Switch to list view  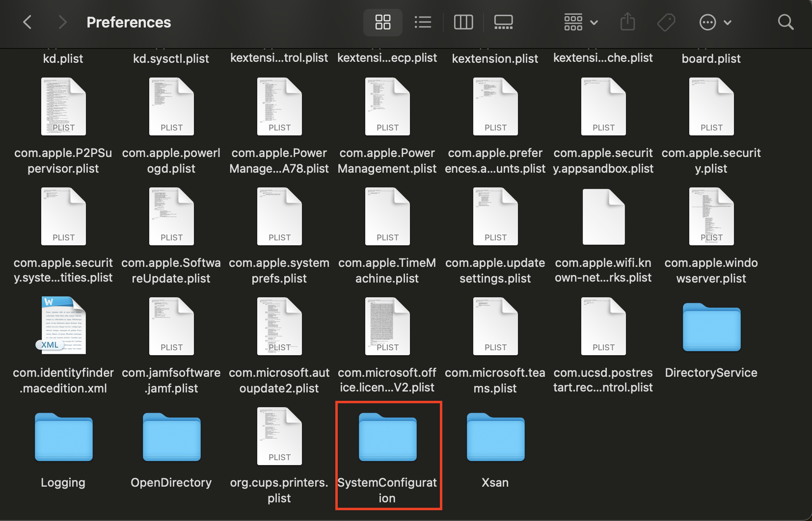pyautogui.click(x=423, y=22)
